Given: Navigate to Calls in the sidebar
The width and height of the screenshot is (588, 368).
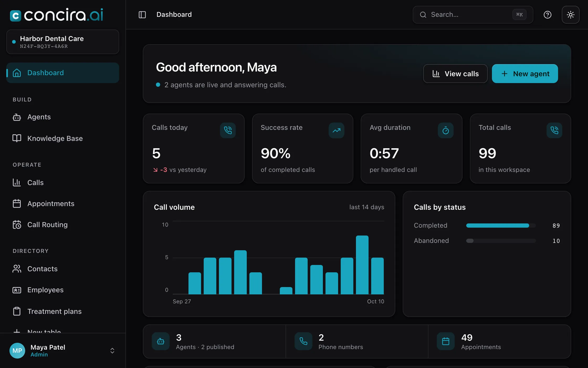Looking at the screenshot, I should tap(63, 182).
